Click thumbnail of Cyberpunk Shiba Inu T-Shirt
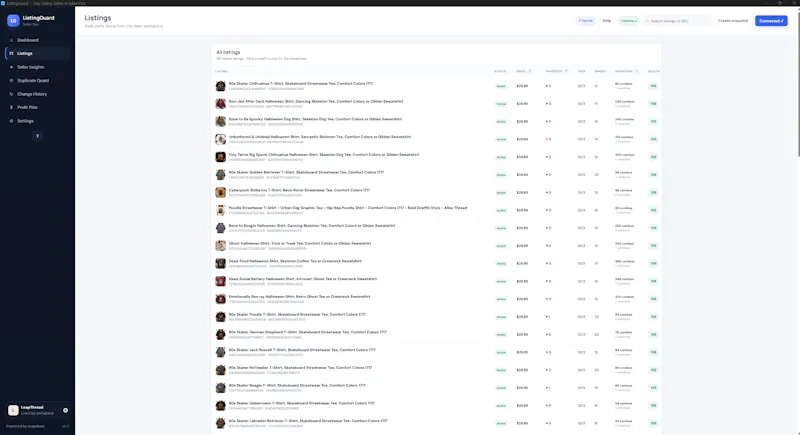The image size is (800, 435). [x=220, y=192]
